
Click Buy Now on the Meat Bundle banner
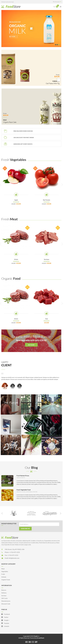pyautogui.click(x=31, y=345)
